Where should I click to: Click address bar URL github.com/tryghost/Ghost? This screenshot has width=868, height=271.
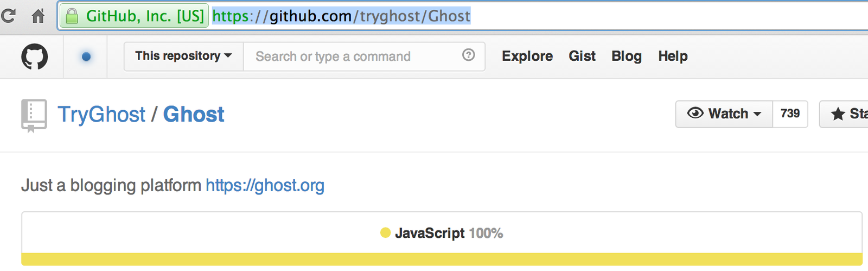342,16
